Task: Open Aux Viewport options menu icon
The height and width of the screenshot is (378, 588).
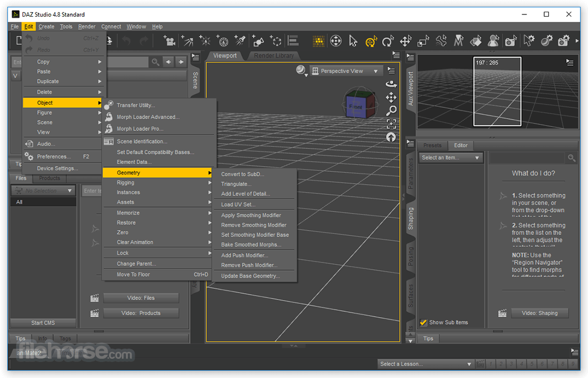Action: pos(570,62)
